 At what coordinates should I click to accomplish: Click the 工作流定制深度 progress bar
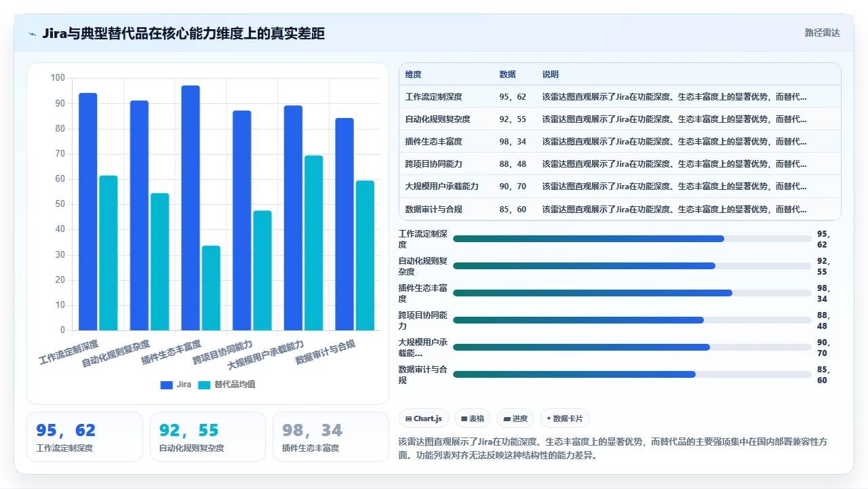(632, 239)
